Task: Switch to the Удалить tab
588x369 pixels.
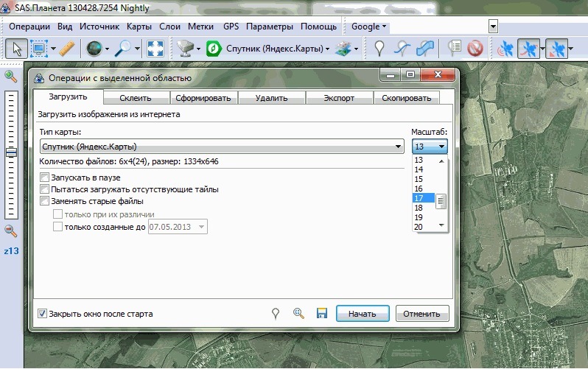Action: pos(271,98)
